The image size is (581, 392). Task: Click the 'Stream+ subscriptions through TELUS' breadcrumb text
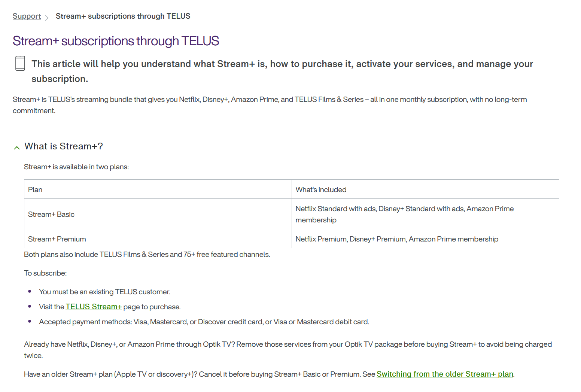(x=123, y=16)
